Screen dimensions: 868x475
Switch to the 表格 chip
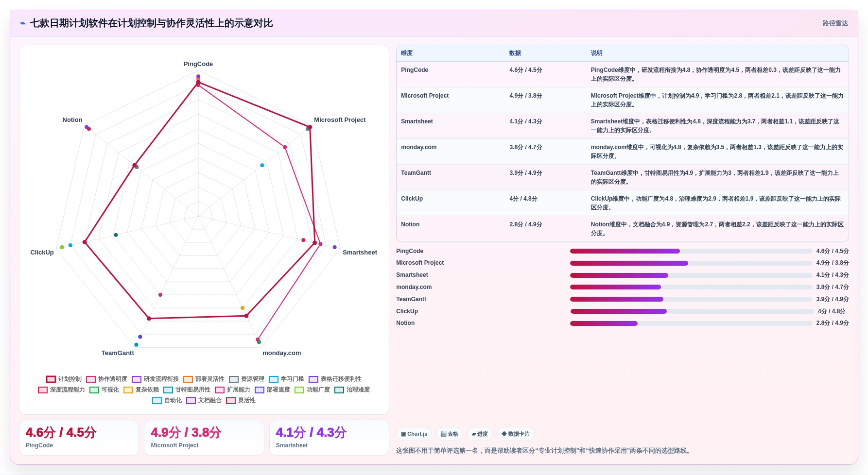[450, 434]
